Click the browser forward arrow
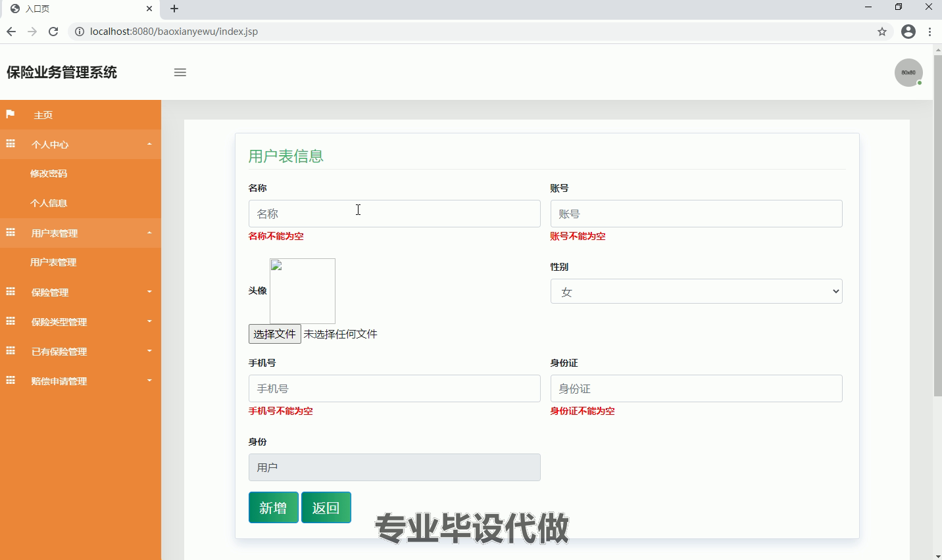942x560 pixels. click(32, 32)
